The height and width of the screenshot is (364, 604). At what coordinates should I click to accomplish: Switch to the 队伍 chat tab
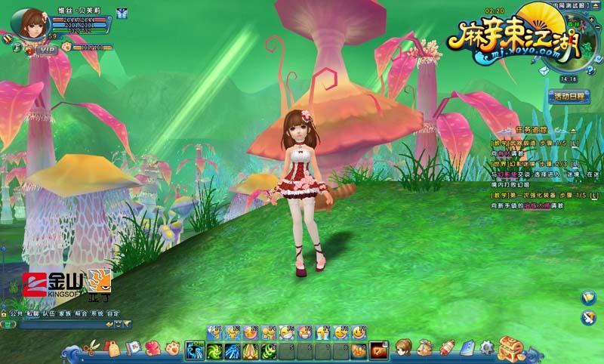click(x=48, y=313)
